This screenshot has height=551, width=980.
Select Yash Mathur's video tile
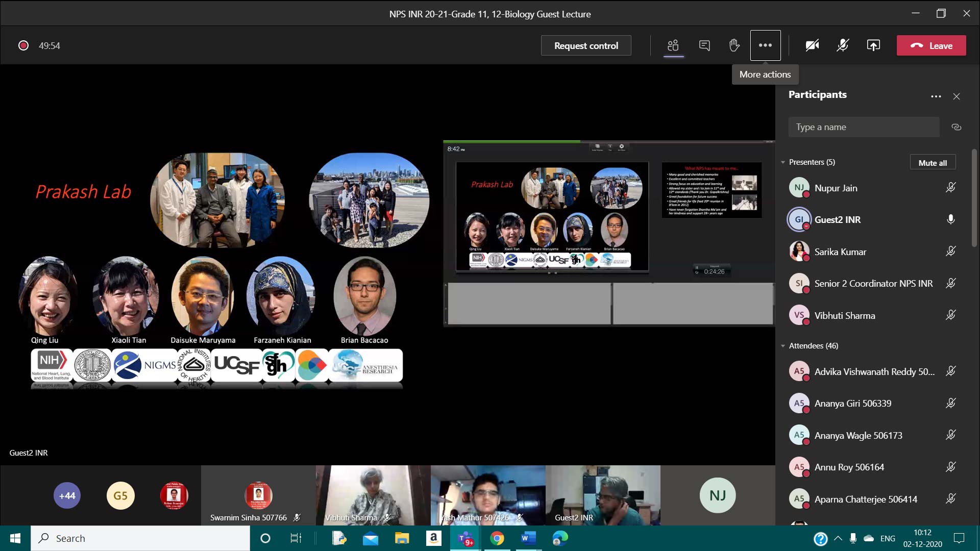pyautogui.click(x=488, y=495)
